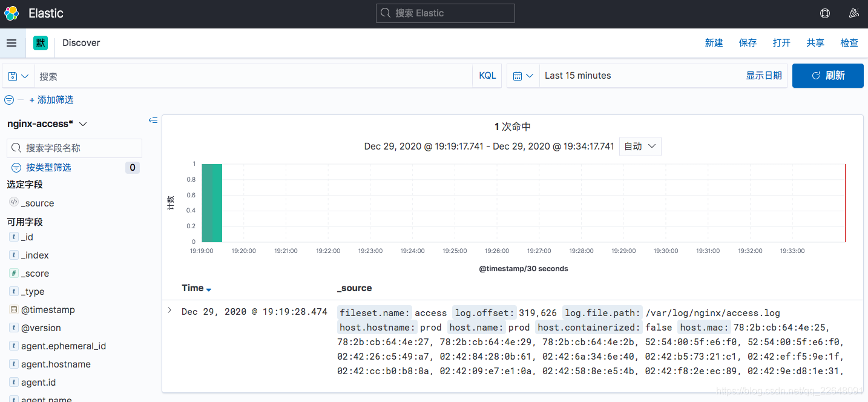
Task: Click the filter options icon
Action: [9, 100]
